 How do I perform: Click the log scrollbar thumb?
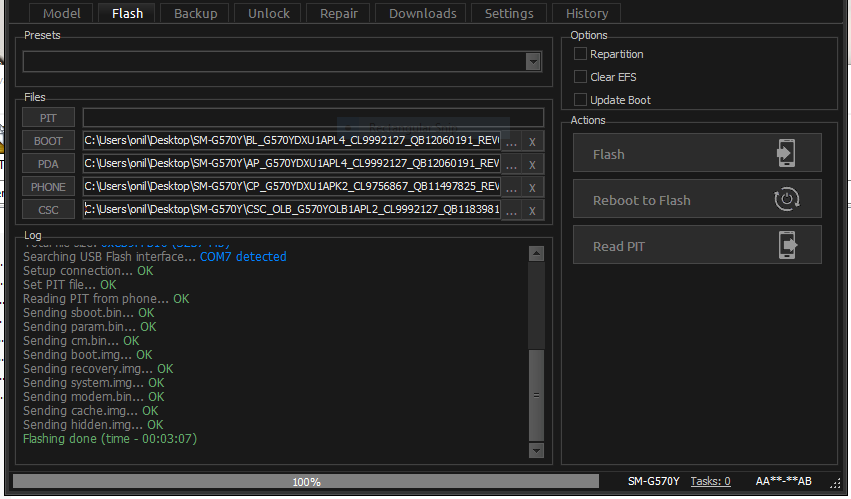[x=536, y=395]
